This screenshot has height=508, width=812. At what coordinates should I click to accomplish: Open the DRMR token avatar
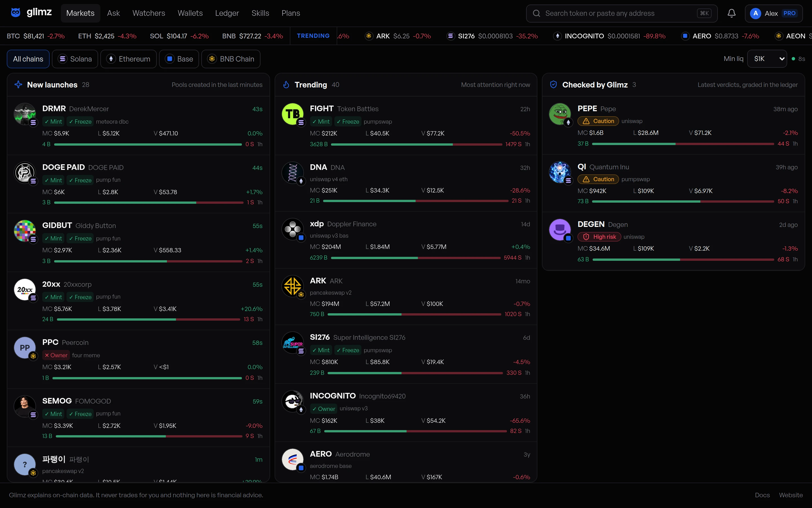[25, 114]
